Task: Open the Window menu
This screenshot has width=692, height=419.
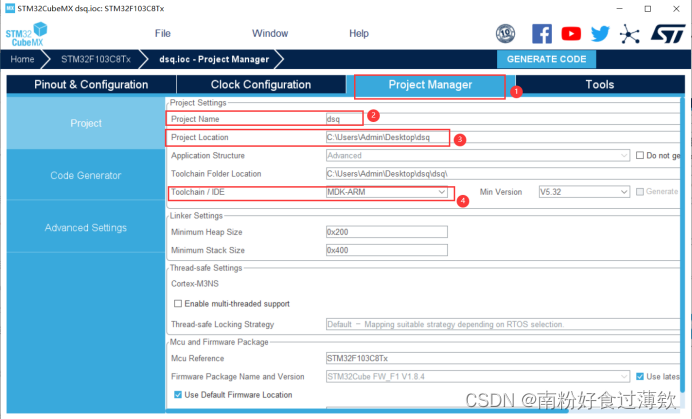Action: 270,34
